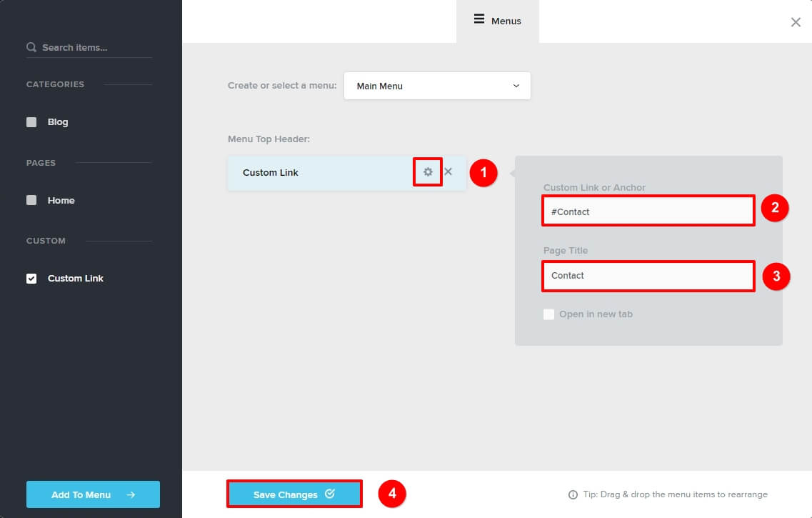Open settings gear for Custom Link item
812x518 pixels.
428,172
